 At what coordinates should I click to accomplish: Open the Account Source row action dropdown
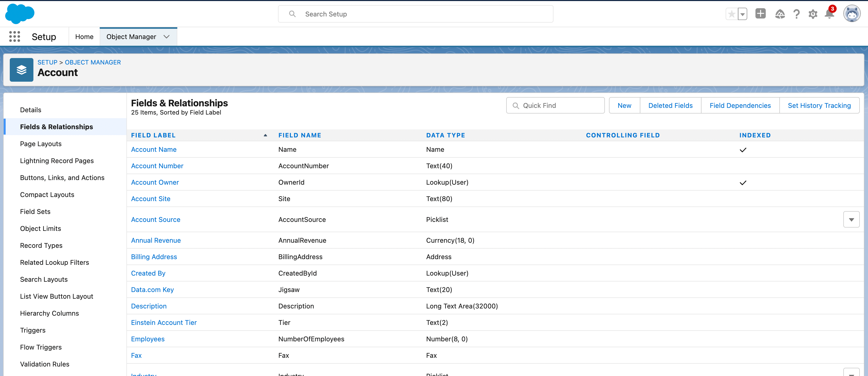(851, 220)
